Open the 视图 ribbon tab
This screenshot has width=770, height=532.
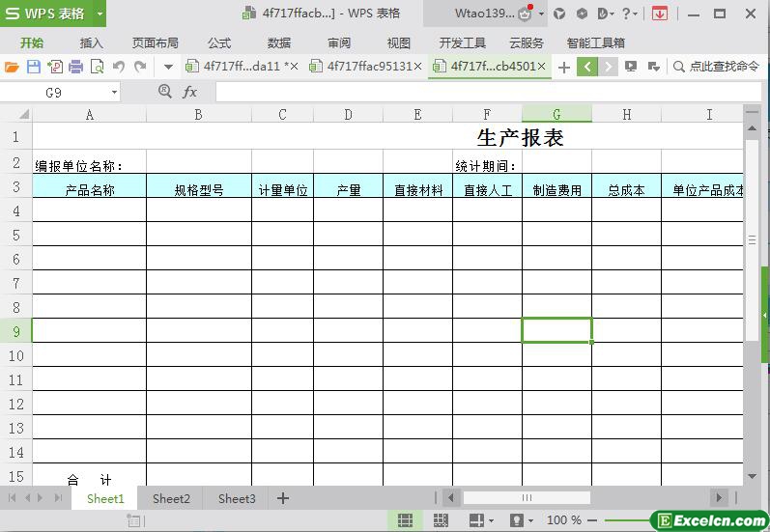[399, 43]
